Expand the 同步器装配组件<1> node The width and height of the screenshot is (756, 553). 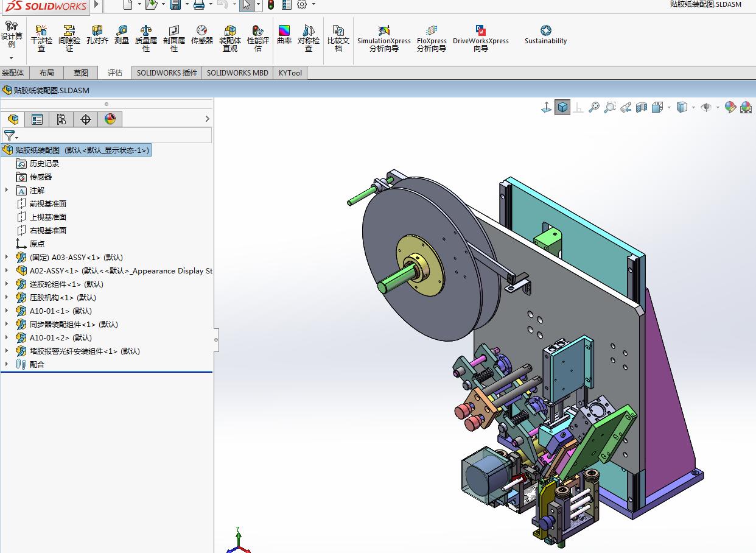(x=7, y=324)
